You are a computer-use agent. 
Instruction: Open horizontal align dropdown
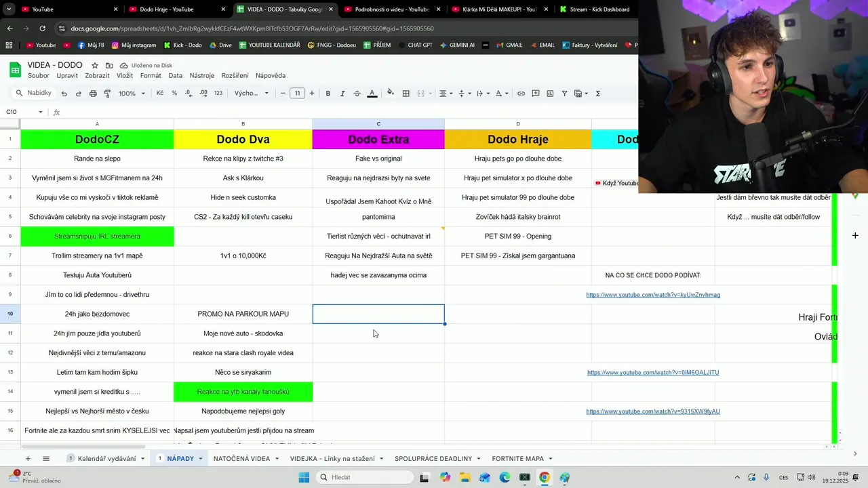pos(446,94)
